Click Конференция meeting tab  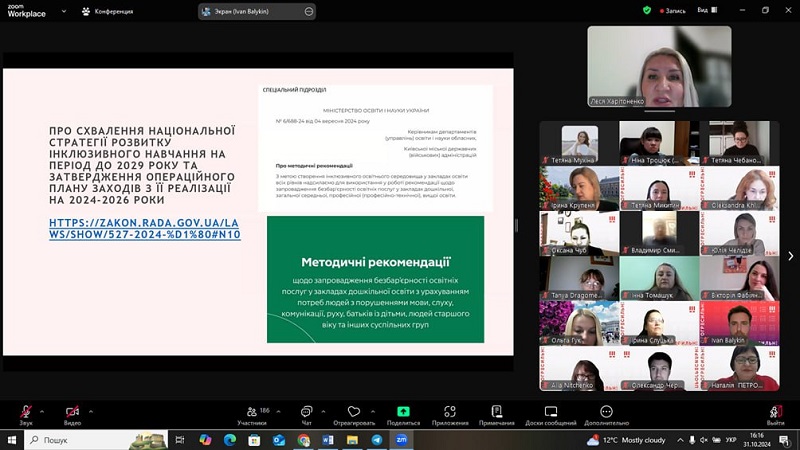(108, 11)
